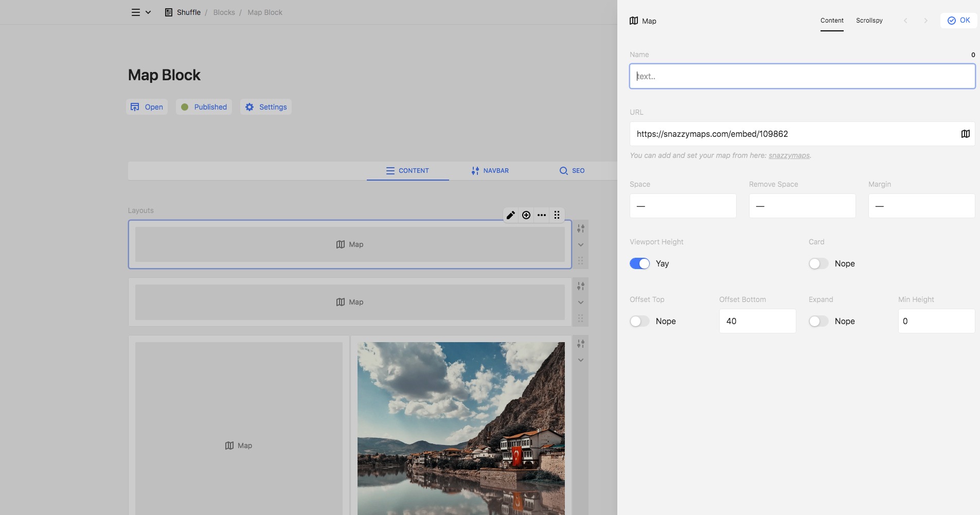Click the map icon inside URL field
This screenshot has width=980, height=515.
(965, 134)
